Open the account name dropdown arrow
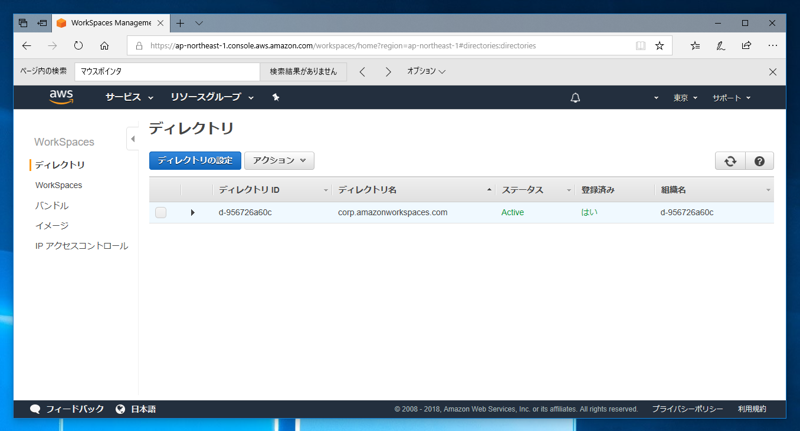Viewport: 800px width, 431px height. 656,98
